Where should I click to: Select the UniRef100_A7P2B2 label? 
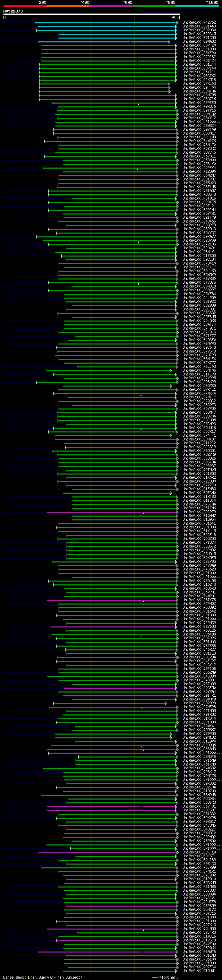tap(199, 57)
